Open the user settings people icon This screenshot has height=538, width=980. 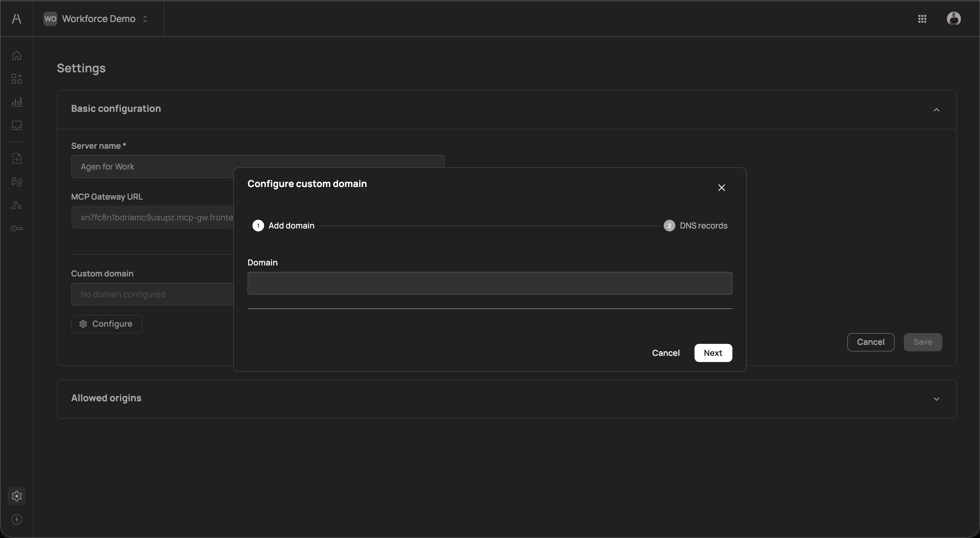tap(17, 205)
